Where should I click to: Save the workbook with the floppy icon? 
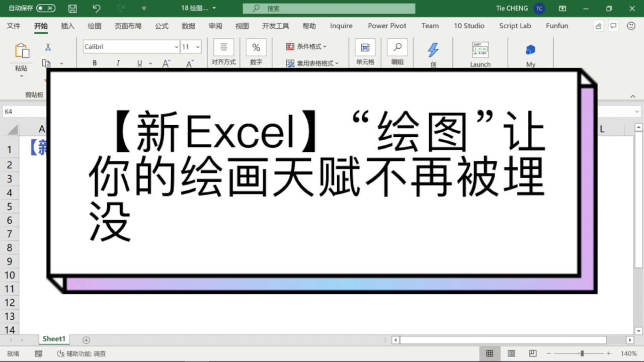pos(72,9)
